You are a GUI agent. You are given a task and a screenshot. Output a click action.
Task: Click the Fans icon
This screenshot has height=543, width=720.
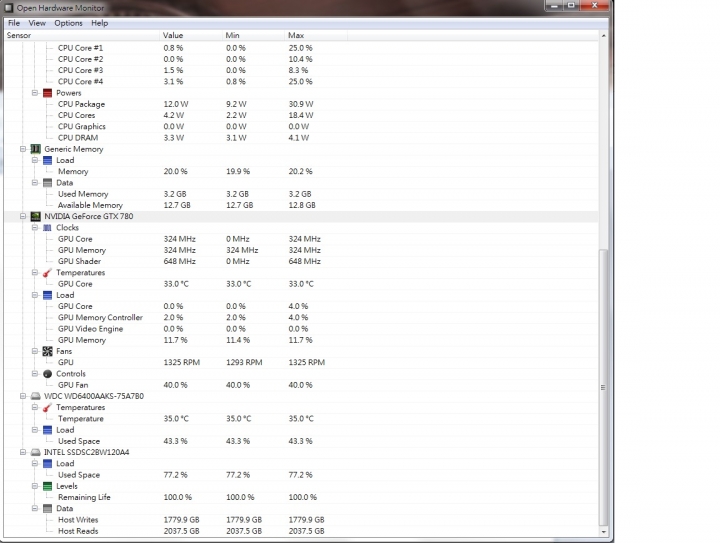click(x=47, y=352)
